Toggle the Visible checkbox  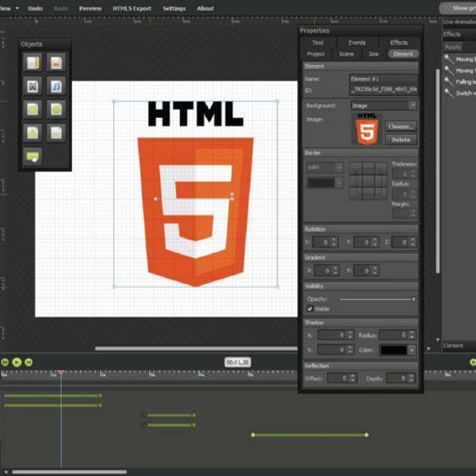pos(310,309)
